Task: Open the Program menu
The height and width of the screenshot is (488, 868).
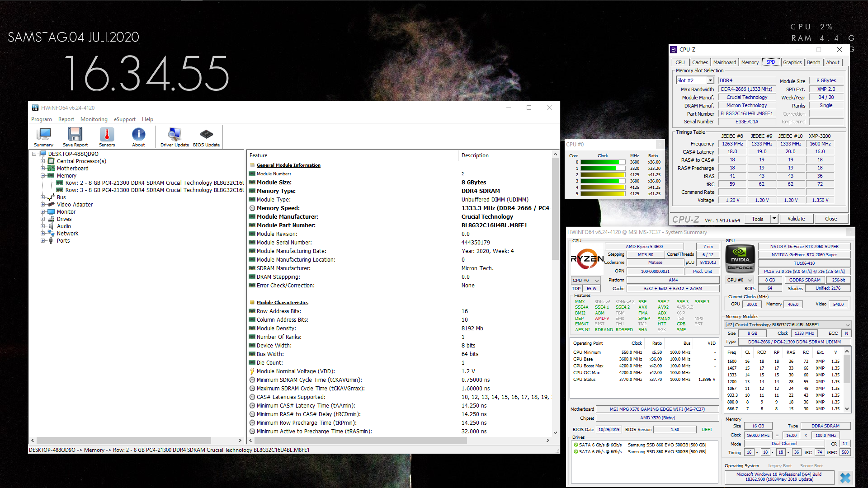Action: coord(42,119)
